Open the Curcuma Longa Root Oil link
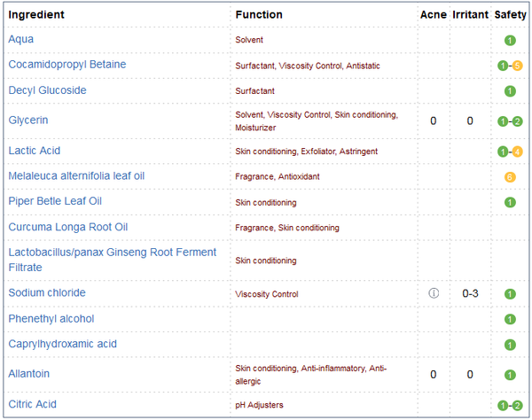This screenshot has width=532, height=420. coord(68,227)
